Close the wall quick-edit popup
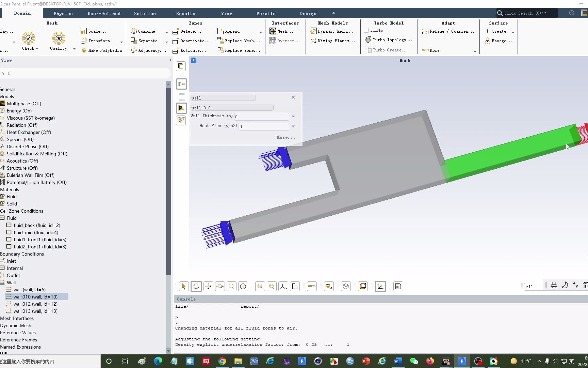 [x=293, y=97]
